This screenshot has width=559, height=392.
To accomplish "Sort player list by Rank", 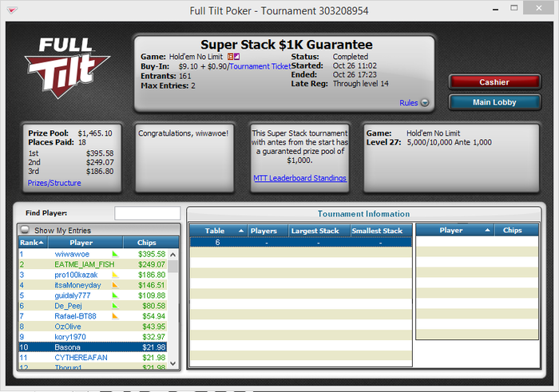I will (34, 243).
